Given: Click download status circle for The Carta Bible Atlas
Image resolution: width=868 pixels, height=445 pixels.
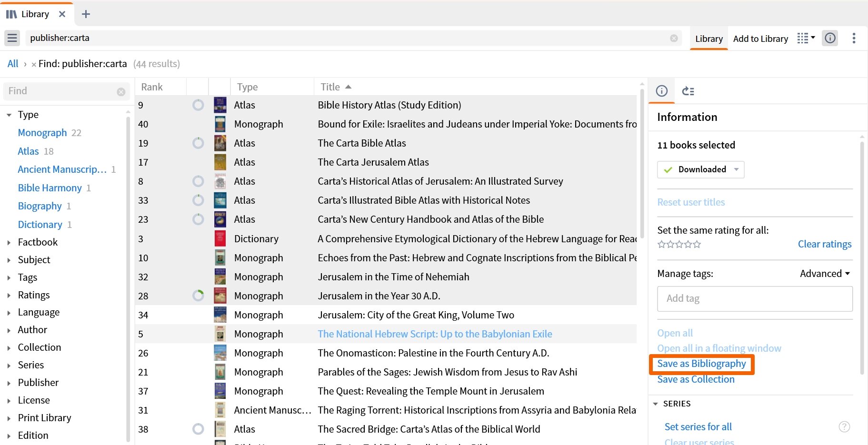Looking at the screenshot, I should tap(198, 143).
